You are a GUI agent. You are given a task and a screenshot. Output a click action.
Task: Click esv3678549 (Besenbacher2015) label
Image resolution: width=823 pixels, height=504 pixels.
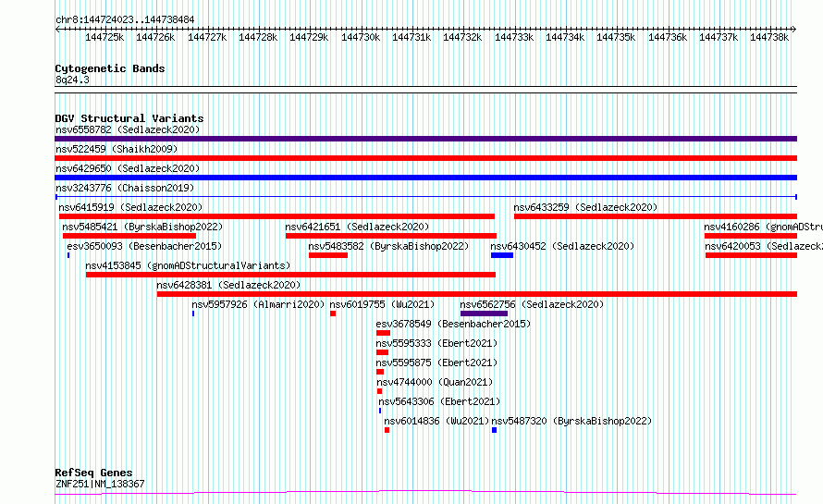click(453, 324)
